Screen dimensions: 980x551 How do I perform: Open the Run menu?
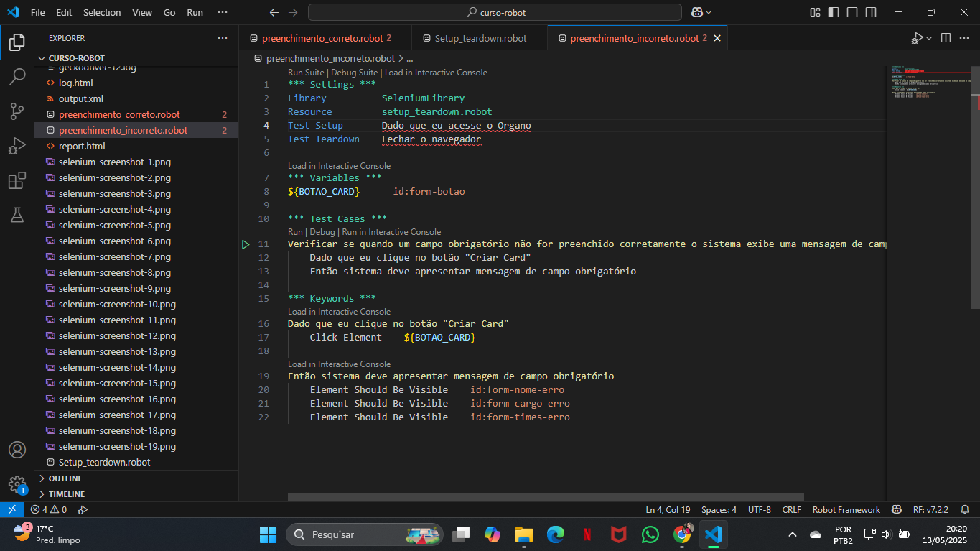click(x=195, y=12)
